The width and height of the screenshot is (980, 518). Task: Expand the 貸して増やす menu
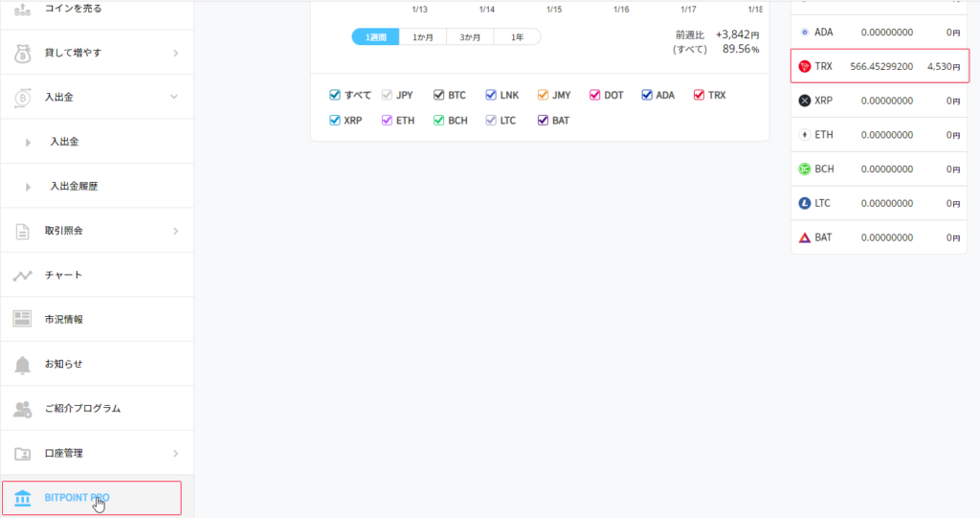175,53
